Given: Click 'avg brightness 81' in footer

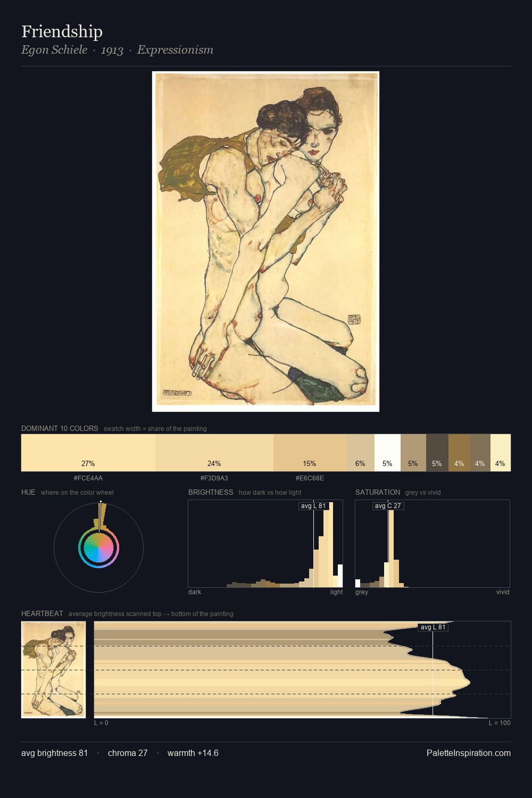Looking at the screenshot, I should 54,753.
